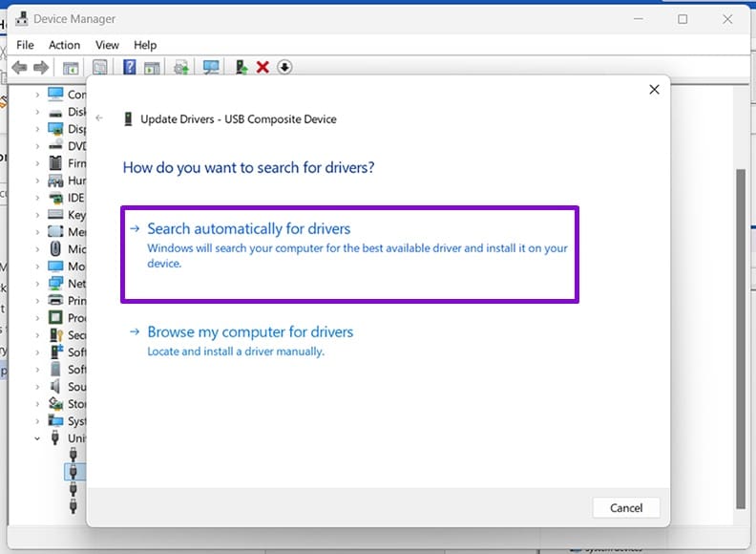
Task: Expand the Network adapters node chevron
Action: [37, 284]
